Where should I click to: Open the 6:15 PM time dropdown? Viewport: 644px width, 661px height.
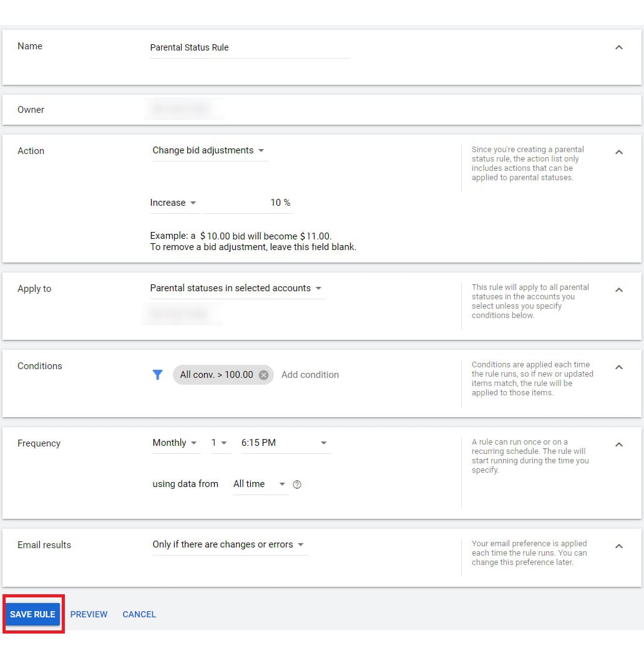point(285,443)
